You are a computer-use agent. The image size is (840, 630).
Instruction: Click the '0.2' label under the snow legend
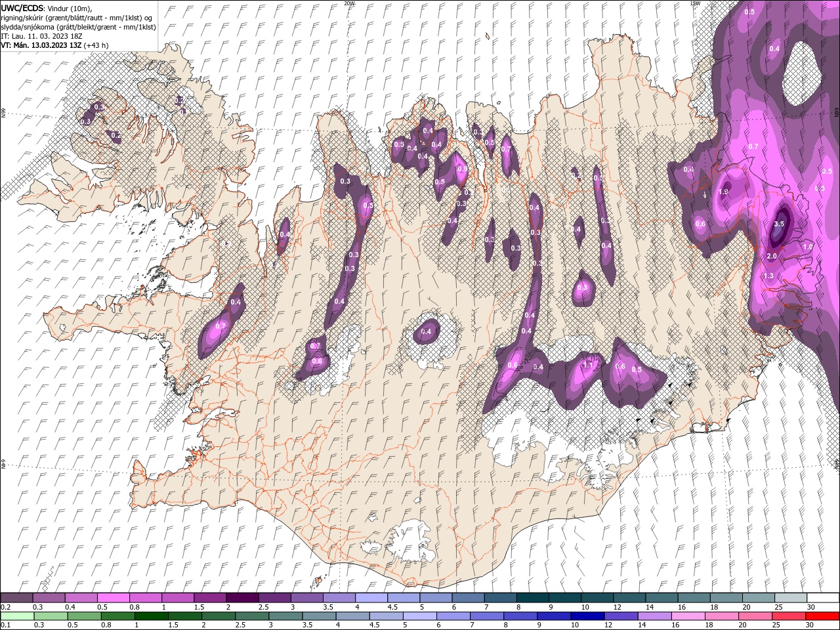pyautogui.click(x=5, y=607)
